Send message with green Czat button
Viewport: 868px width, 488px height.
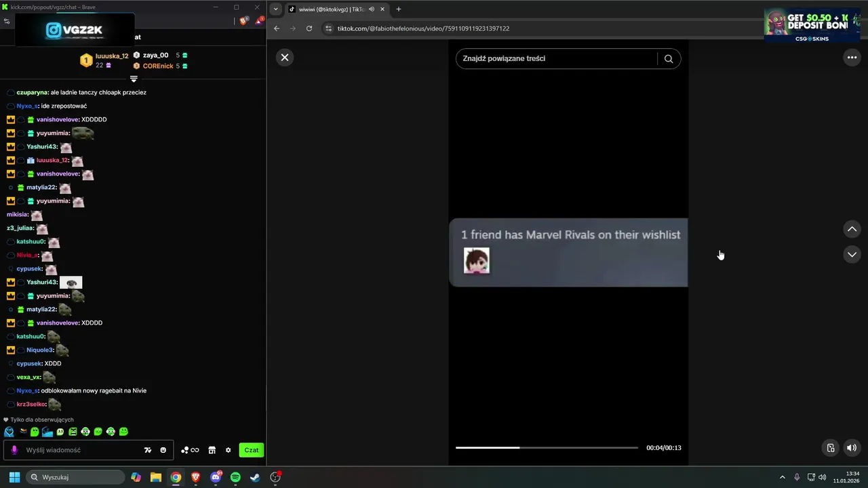click(x=252, y=450)
